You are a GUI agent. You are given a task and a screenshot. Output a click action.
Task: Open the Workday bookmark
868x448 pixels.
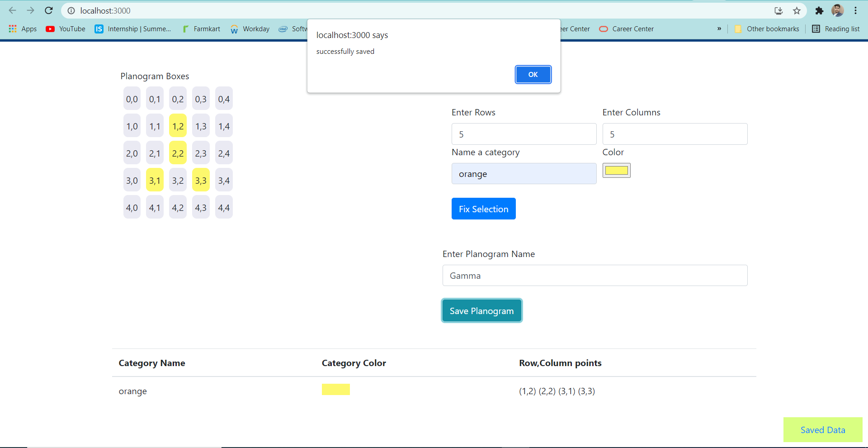click(250, 29)
